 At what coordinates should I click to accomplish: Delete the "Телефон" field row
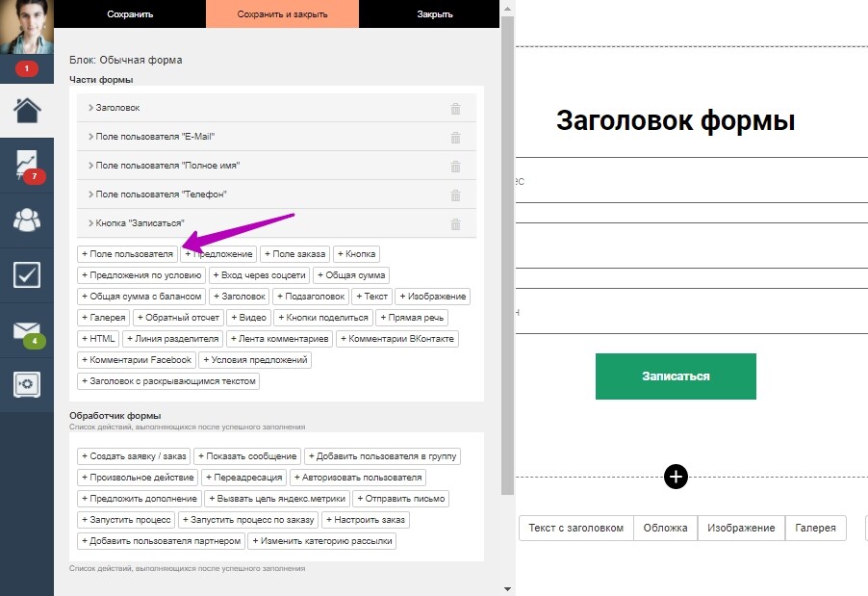(x=455, y=194)
